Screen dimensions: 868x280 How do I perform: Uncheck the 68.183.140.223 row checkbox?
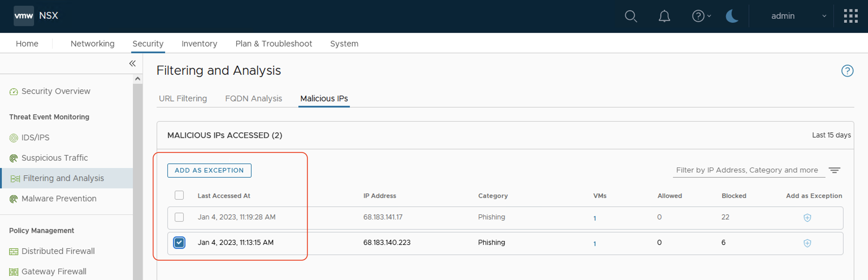point(179,243)
